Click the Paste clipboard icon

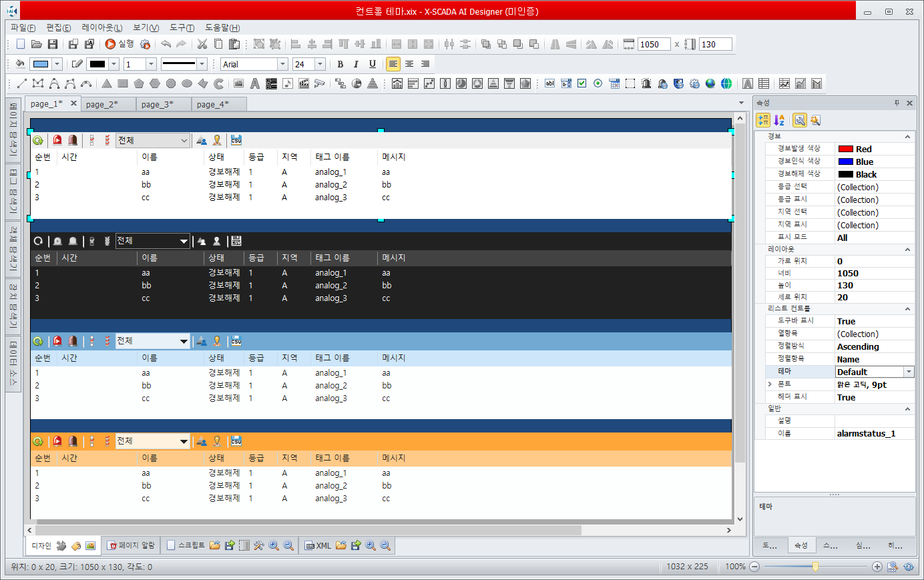(234, 44)
